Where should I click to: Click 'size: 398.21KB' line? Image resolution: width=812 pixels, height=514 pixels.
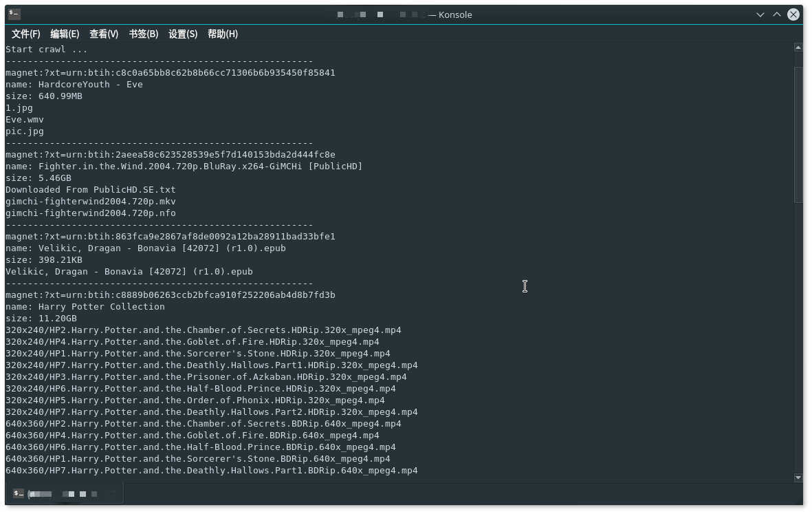44,260
